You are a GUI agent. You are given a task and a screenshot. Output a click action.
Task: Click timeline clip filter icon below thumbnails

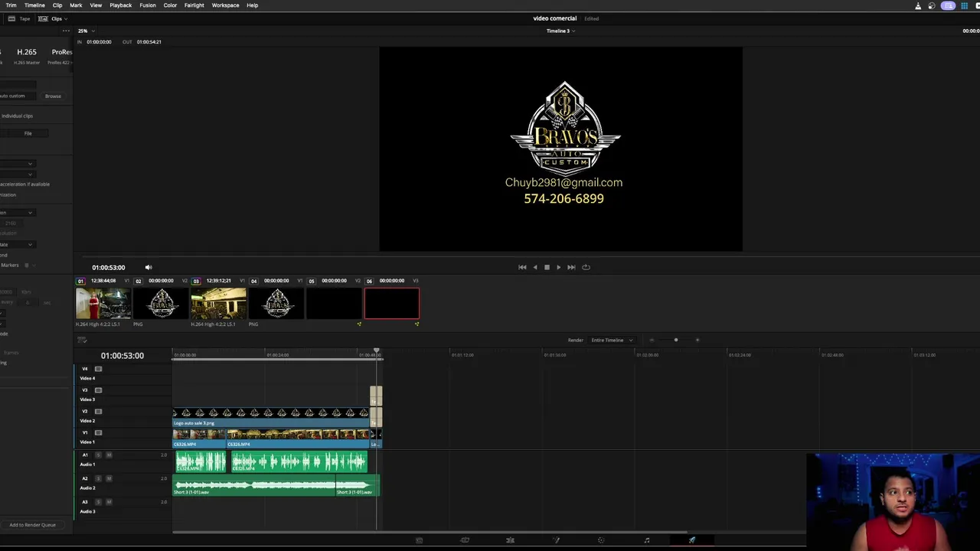[82, 340]
